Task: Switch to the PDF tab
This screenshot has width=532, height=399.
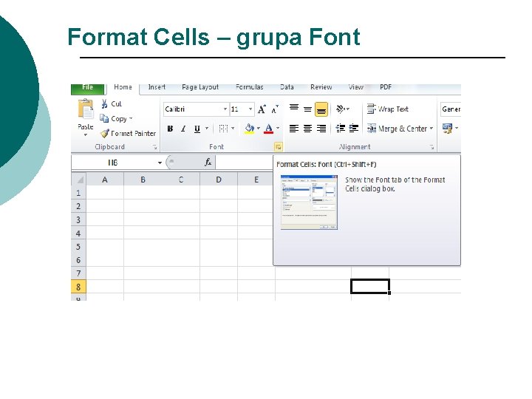Action: 386,87
